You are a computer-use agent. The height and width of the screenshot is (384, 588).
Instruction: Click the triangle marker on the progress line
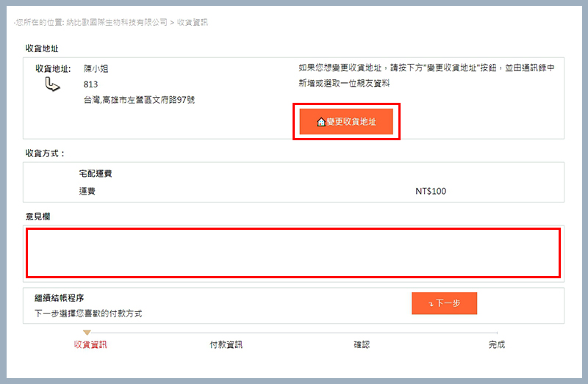[x=87, y=333]
